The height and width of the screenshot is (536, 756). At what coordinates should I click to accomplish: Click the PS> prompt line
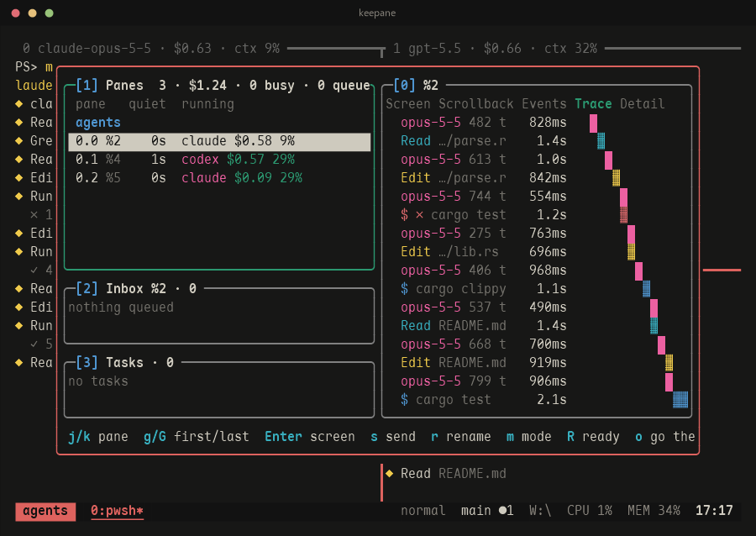(x=34, y=66)
